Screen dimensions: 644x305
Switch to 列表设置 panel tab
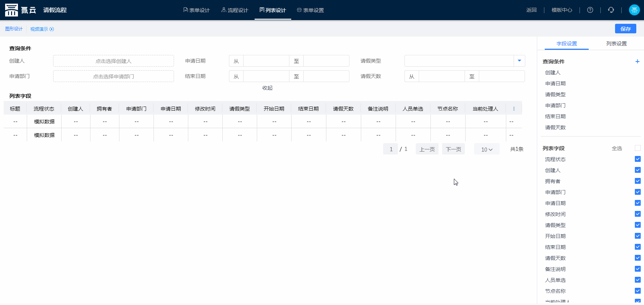click(617, 44)
